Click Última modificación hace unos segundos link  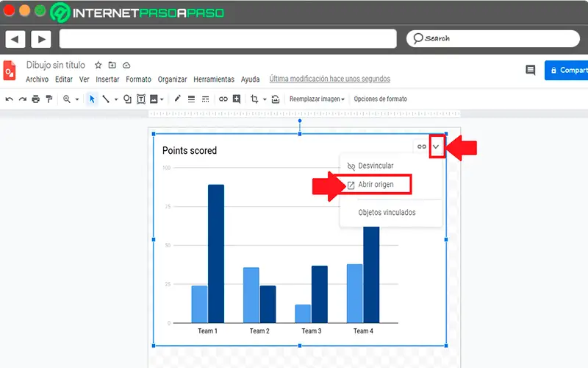click(329, 79)
